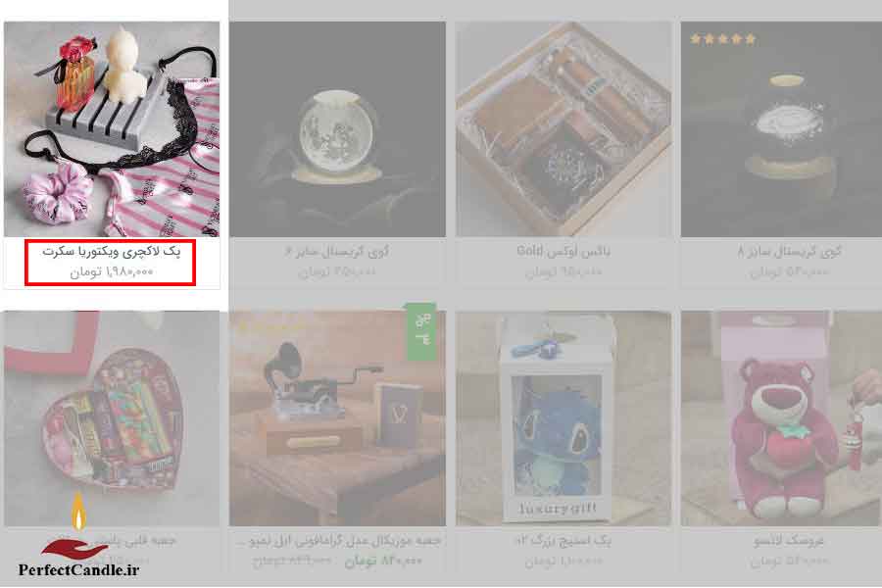Click the title گوی کریستال سایز 8
Screen dimensions: 882x588
tap(789, 252)
